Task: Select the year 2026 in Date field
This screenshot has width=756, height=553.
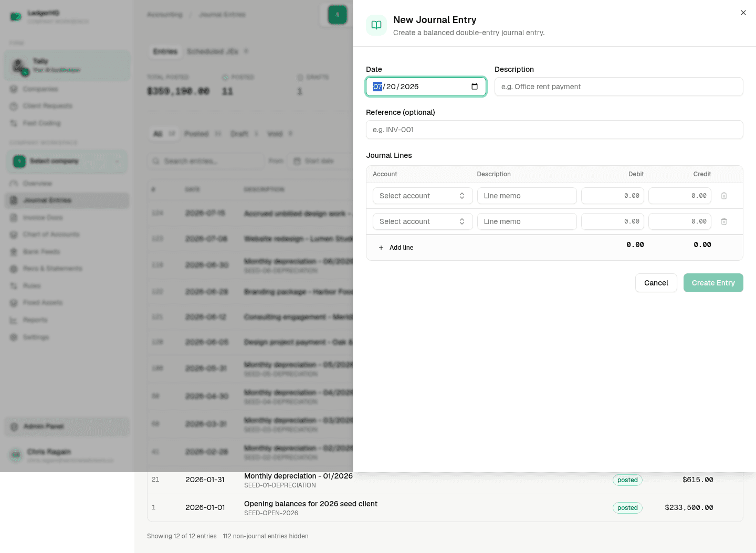Action: pyautogui.click(x=409, y=87)
